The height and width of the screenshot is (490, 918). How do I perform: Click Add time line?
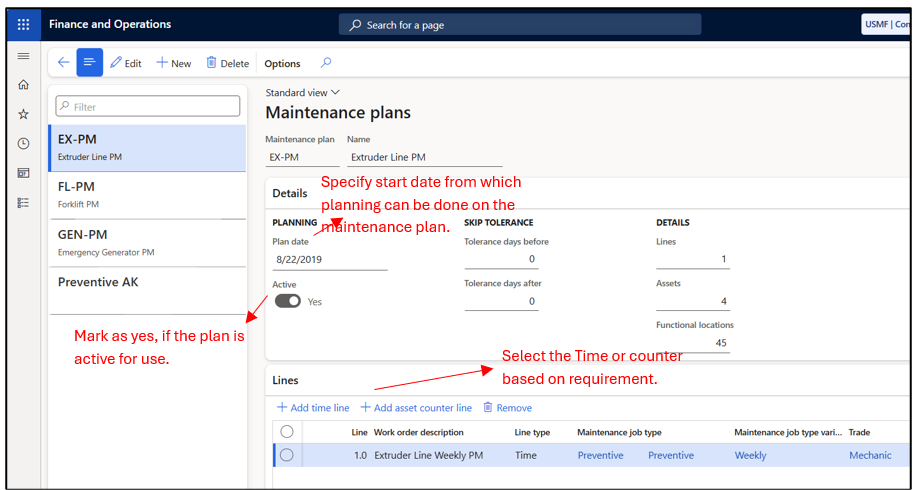pos(313,408)
